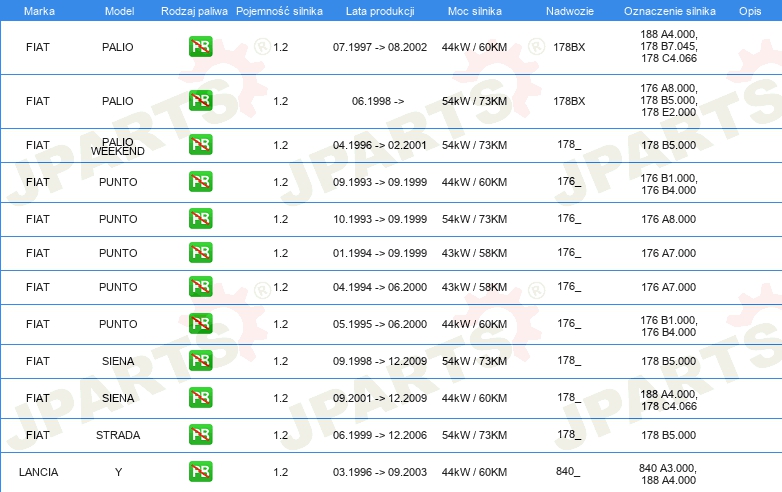Click engine code cell with 178 E2.000
Viewport: 782px width, 492px height.
(x=669, y=100)
